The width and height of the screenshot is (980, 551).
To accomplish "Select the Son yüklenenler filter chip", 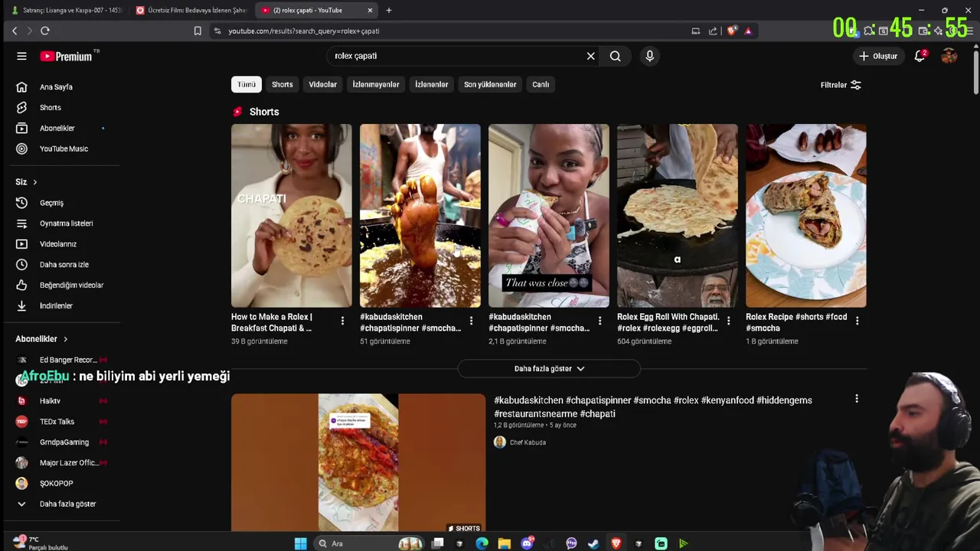I will click(x=490, y=84).
